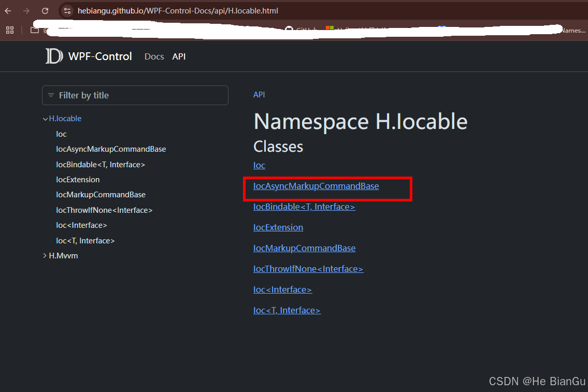
Task: Click the filter icon in search box
Action: click(51, 95)
